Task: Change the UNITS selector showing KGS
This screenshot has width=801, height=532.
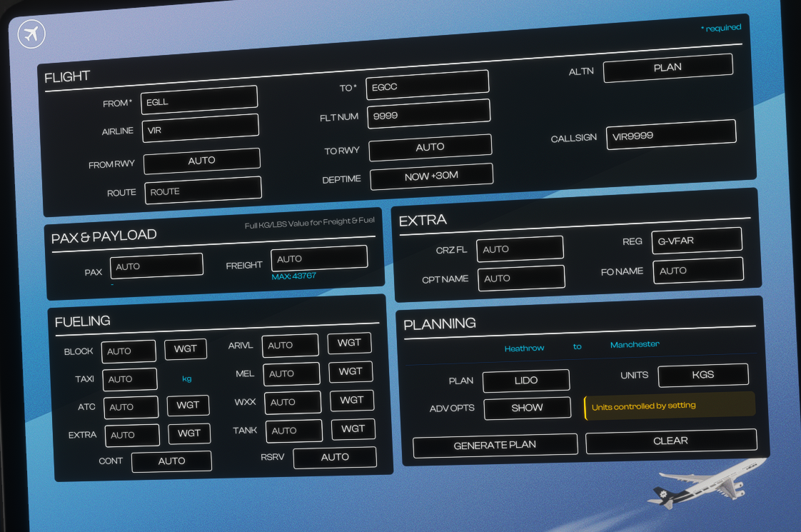Action: point(702,374)
